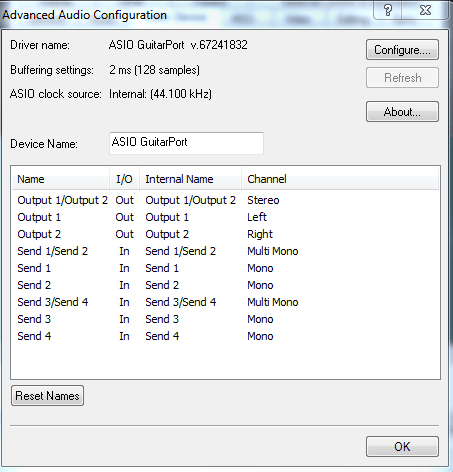Click the help question mark button
Viewport: 453px width, 472px height.
388,10
